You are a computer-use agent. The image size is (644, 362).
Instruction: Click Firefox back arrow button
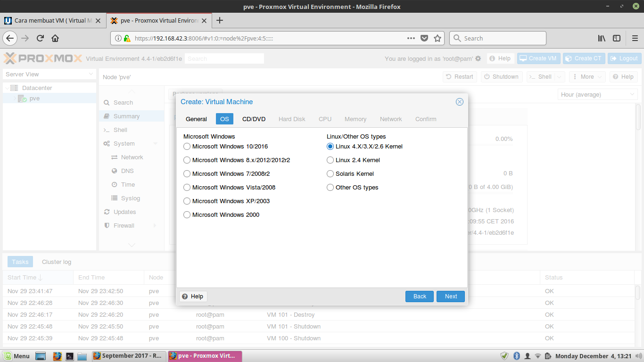[10, 38]
